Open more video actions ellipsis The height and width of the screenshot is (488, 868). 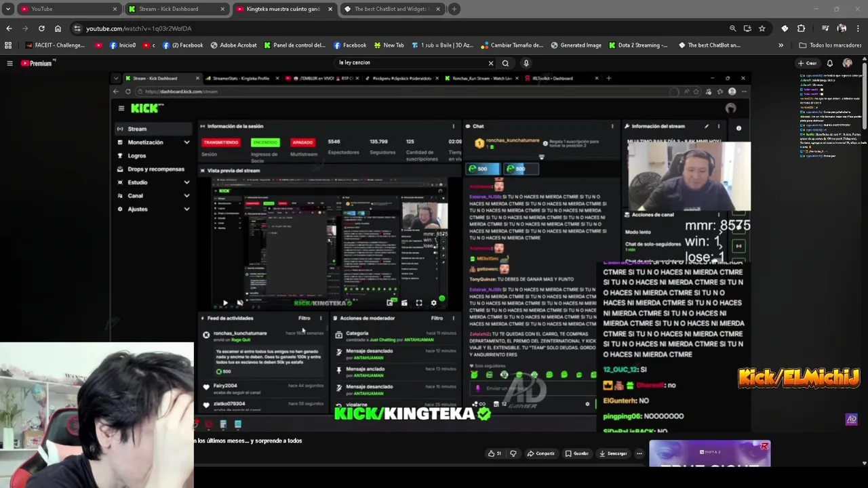639,453
